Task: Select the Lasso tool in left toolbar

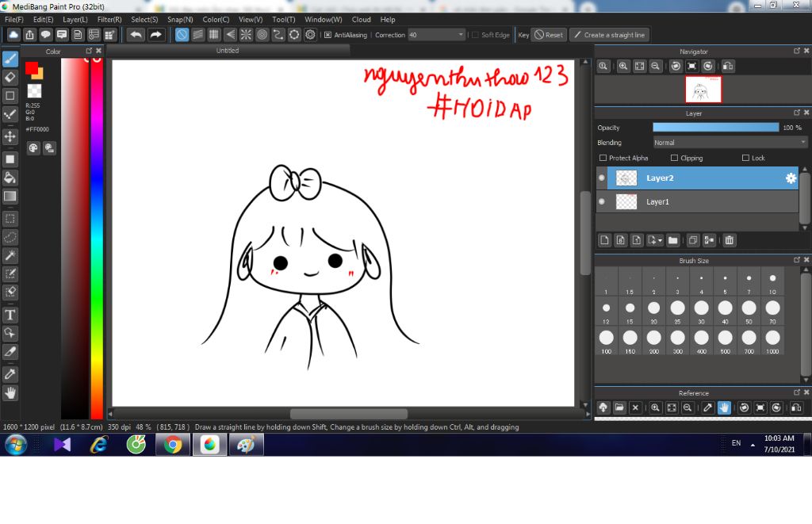Action: point(10,237)
